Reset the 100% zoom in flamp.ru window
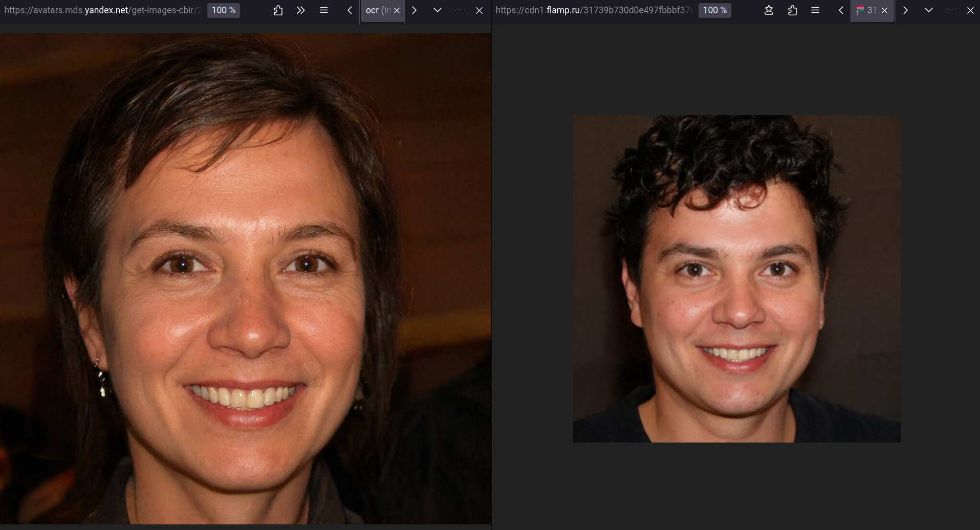The image size is (980, 530). (715, 10)
